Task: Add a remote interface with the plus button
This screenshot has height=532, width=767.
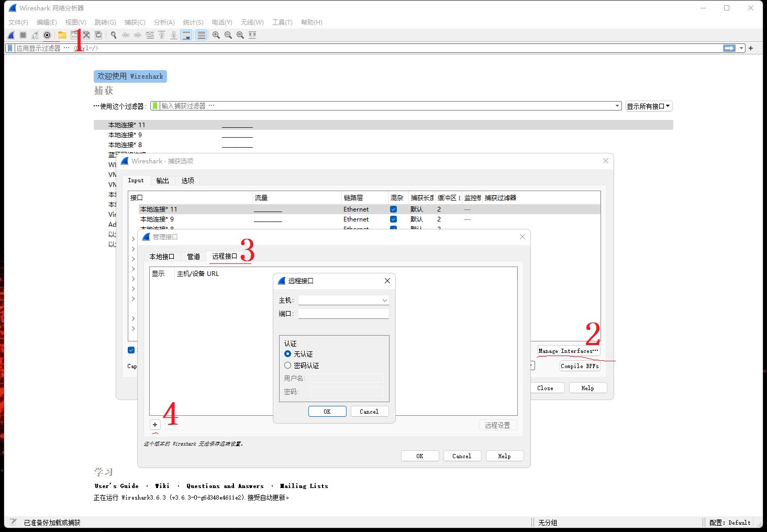Action: (x=155, y=425)
